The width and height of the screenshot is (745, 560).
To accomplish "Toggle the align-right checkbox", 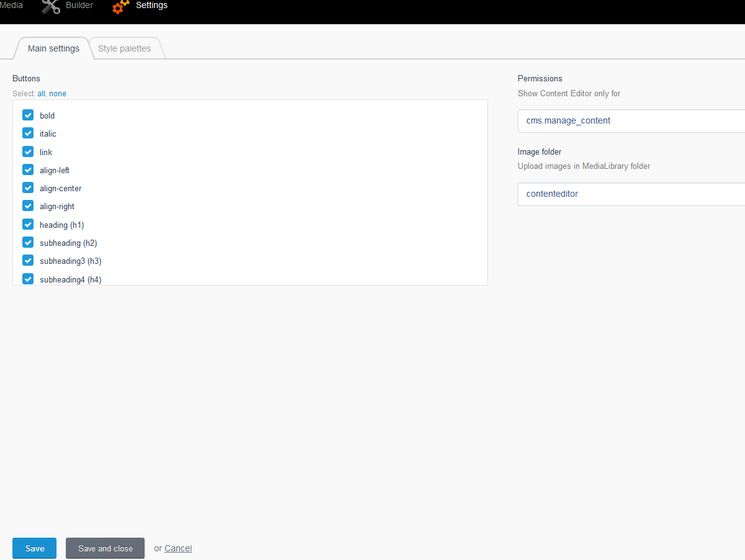I will tap(28, 205).
